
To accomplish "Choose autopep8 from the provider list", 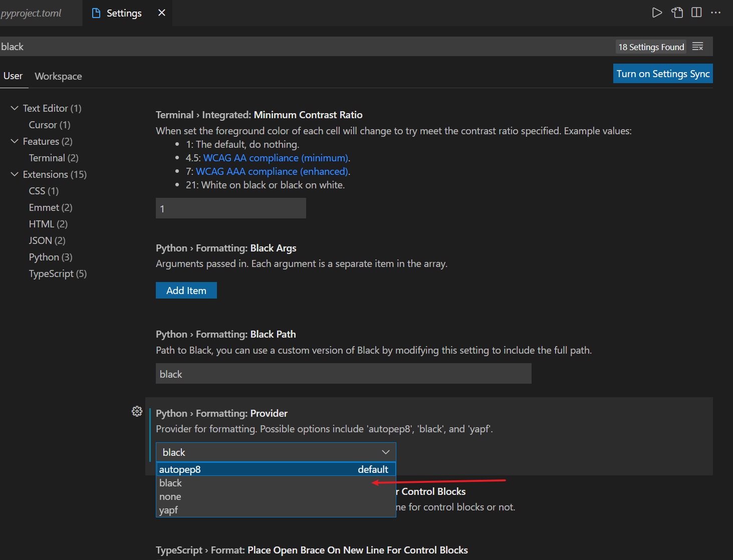I will (180, 469).
